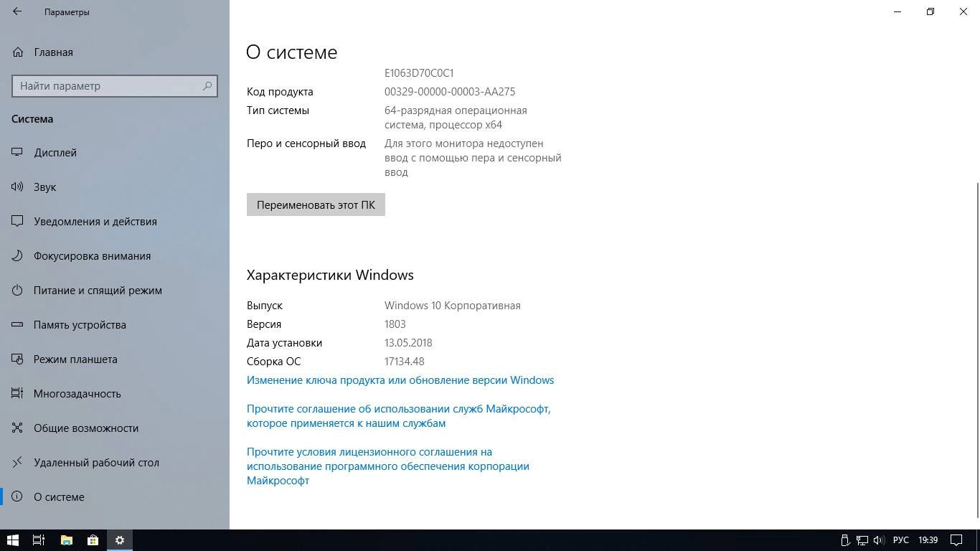This screenshot has width=980, height=551.
Task: Click the network tray icon
Action: tap(862, 540)
